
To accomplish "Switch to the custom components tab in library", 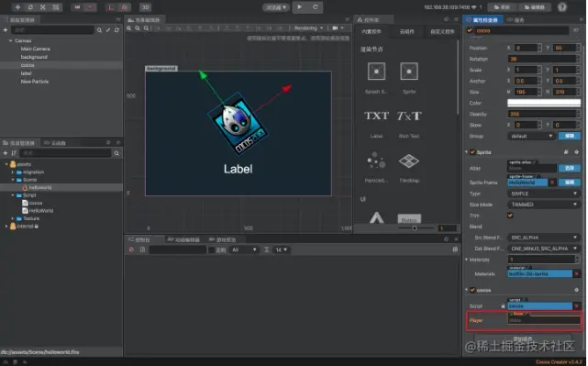I will (442, 31).
